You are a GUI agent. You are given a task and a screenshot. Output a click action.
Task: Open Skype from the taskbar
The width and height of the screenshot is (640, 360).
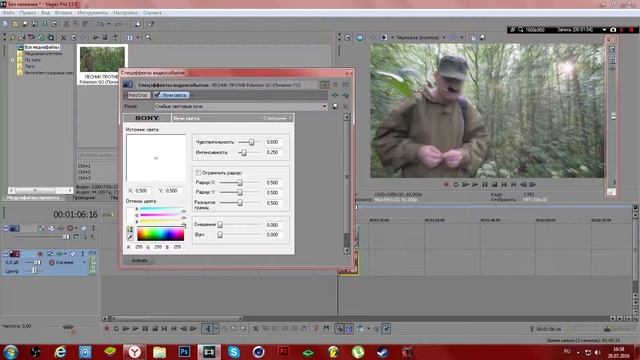tap(234, 351)
